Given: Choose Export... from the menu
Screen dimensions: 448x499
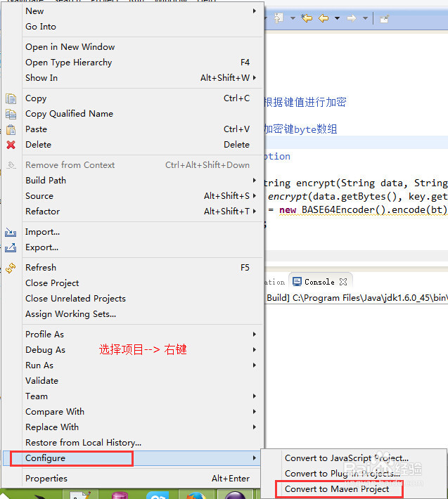Looking at the screenshot, I should [133, 247].
